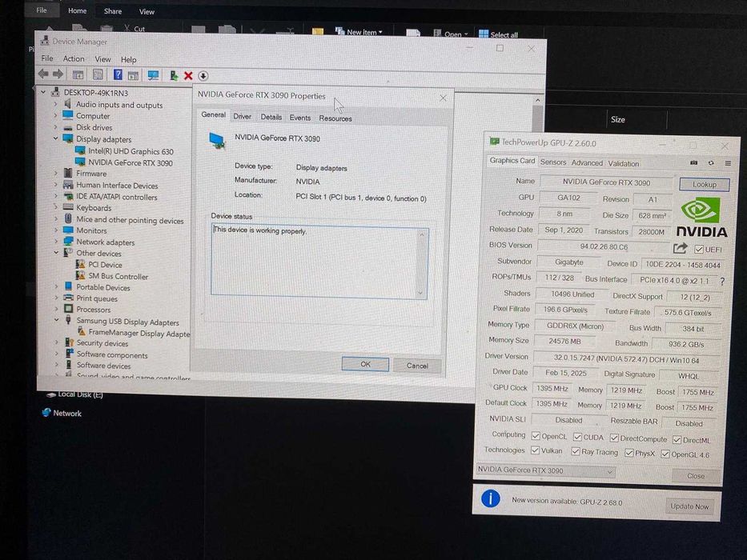Take GPU-Z screenshot with camera icon

click(693, 163)
